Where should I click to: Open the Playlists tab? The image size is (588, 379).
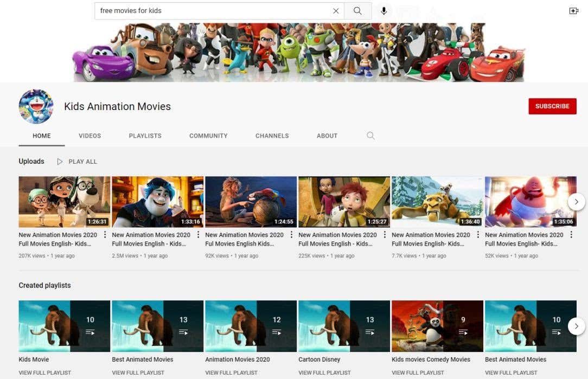pyautogui.click(x=145, y=136)
